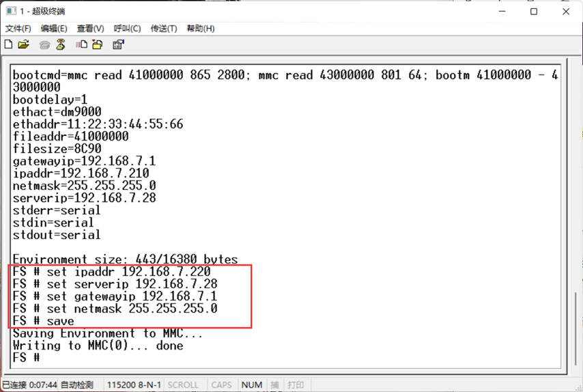The image size is (583, 392).
Task: Click the '115200 8-N-1' status bar entry
Action: 134,384
